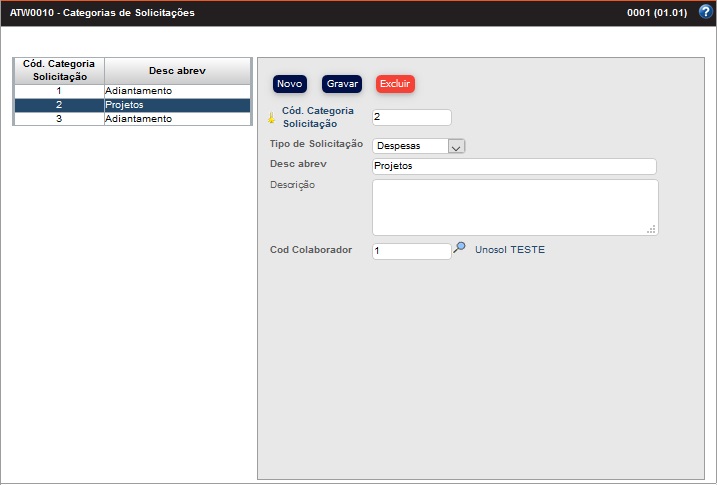The width and height of the screenshot is (717, 485).
Task: Click the 0001 (01.01) version text
Action: 655,13
